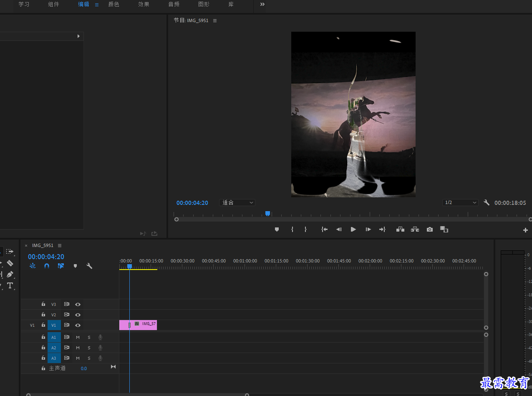Toggle linked selection in timeline

pyautogui.click(x=61, y=266)
